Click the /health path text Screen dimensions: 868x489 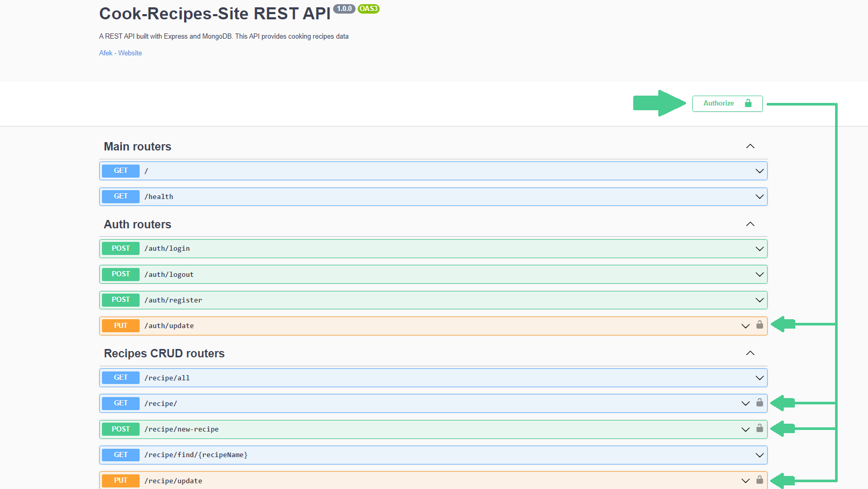[x=159, y=197]
